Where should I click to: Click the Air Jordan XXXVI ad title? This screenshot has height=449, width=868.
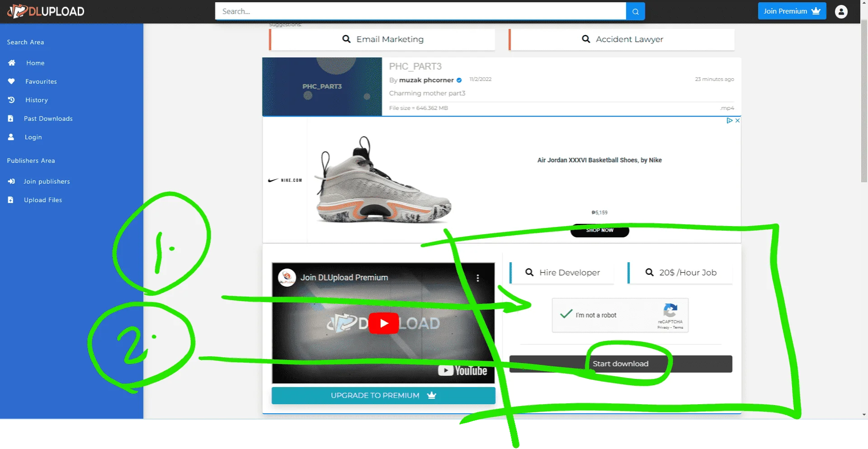coord(599,160)
